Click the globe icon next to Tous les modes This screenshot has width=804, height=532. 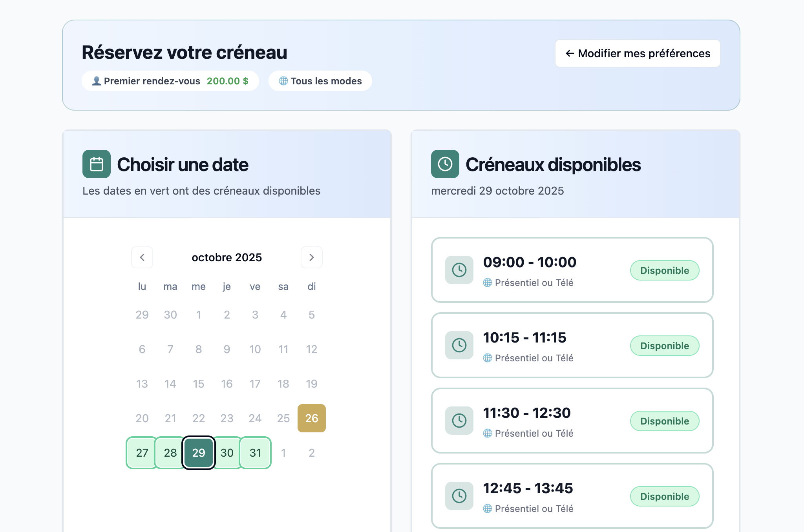(x=283, y=81)
